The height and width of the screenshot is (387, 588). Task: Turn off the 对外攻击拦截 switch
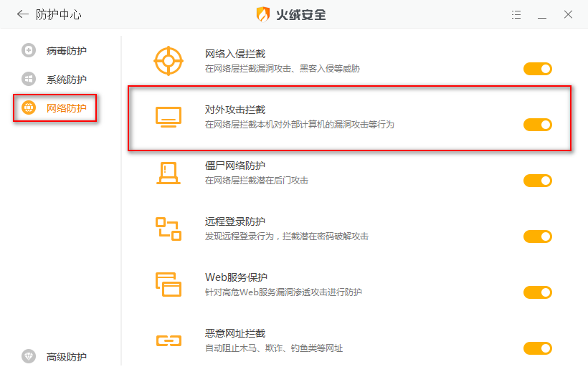537,125
